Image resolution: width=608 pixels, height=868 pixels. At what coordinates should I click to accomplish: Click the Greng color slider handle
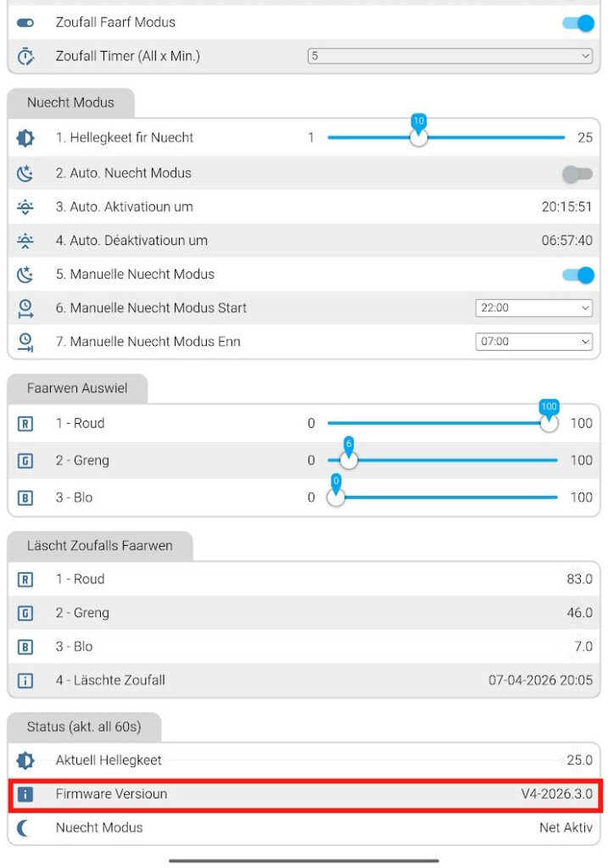click(x=349, y=460)
